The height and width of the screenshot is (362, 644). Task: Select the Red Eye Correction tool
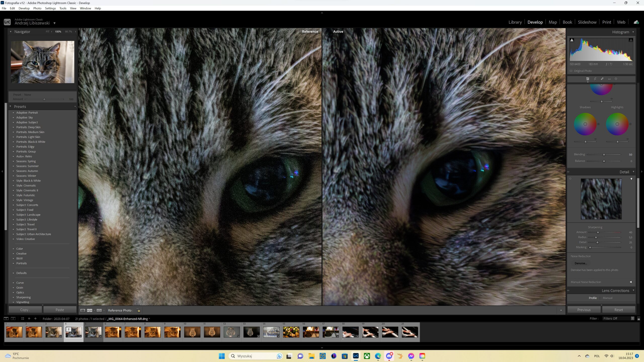610,79
